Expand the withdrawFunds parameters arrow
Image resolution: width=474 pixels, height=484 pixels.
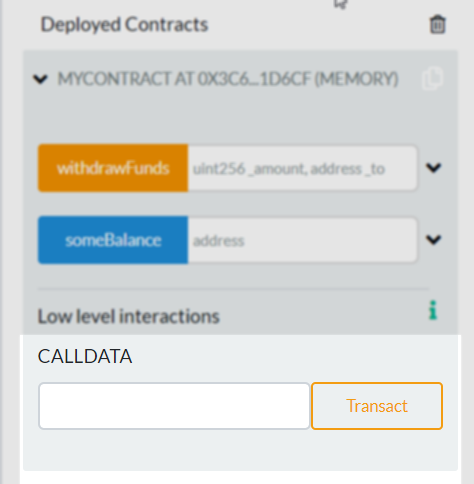coord(433,168)
